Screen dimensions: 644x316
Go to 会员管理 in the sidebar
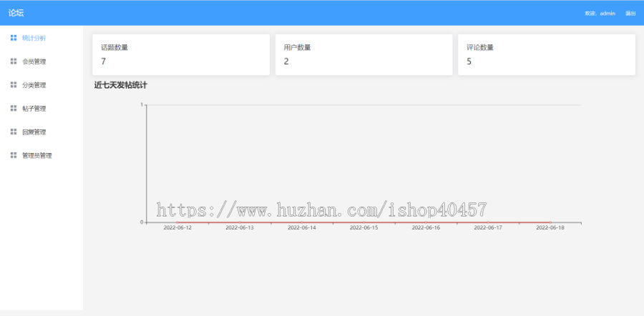click(42, 61)
